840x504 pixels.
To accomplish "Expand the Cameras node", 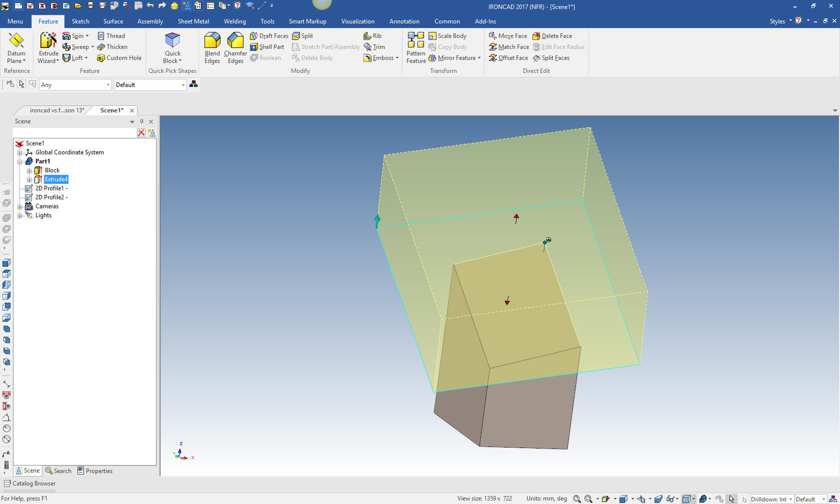I will 19,206.
